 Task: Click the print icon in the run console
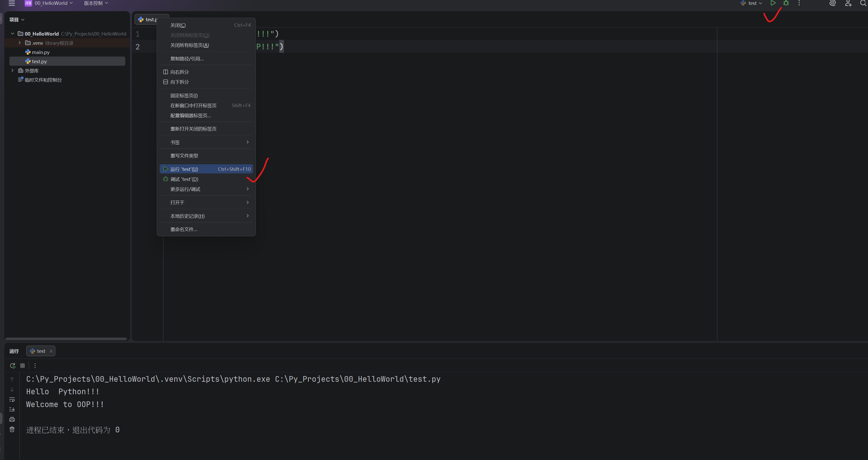click(12, 419)
